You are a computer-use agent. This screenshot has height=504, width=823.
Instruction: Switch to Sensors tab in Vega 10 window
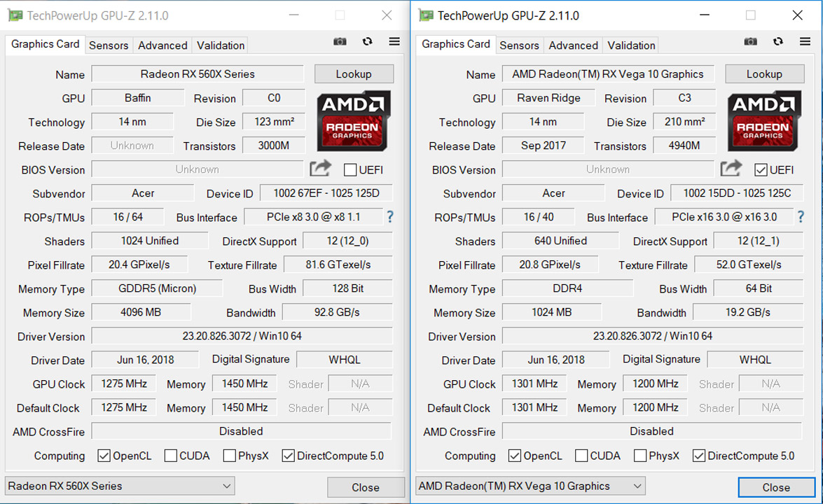click(x=519, y=45)
